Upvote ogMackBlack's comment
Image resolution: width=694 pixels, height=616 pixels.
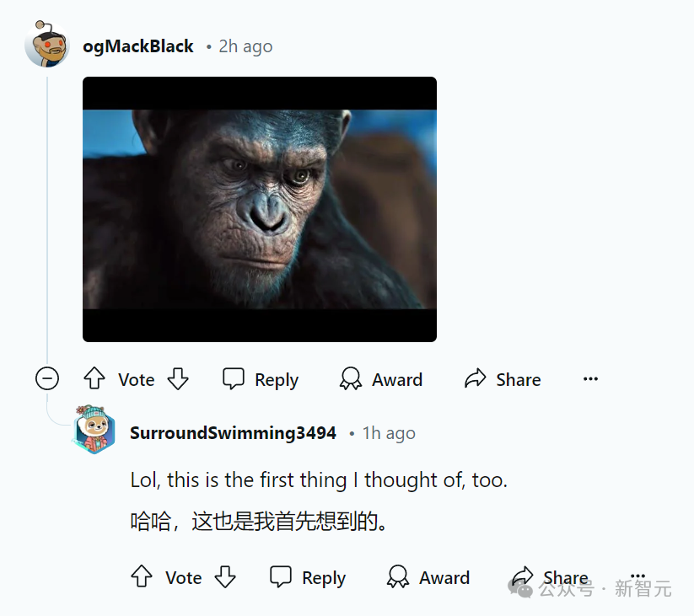[94, 378]
